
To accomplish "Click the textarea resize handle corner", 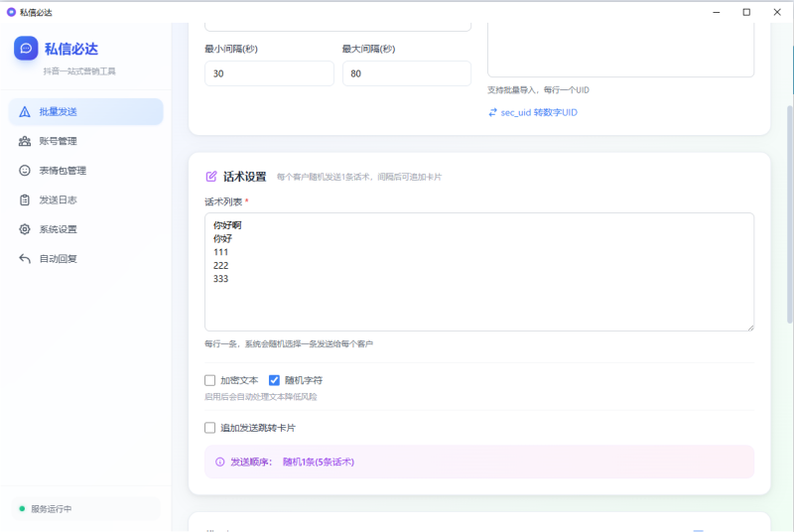I will tap(750, 328).
